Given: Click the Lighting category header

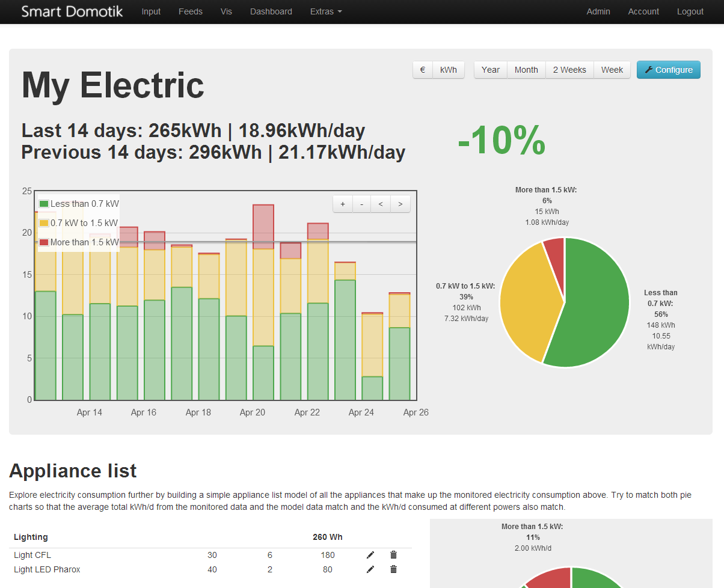Looking at the screenshot, I should point(31,537).
